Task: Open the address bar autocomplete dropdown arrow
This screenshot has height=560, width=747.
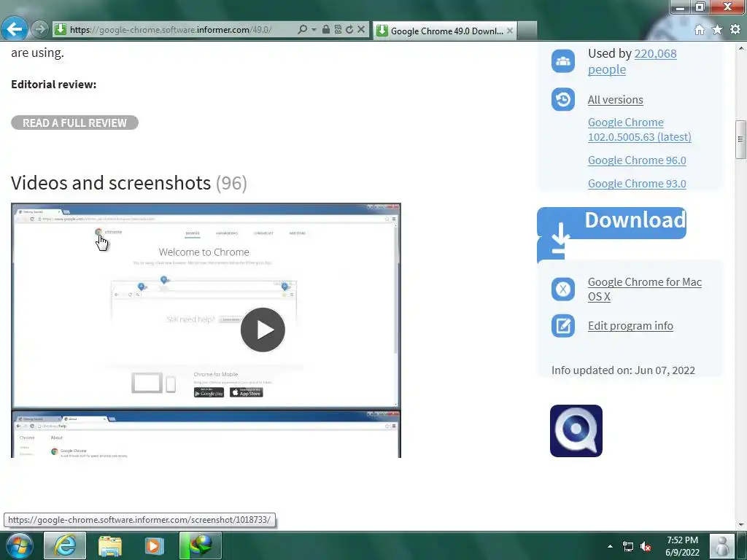Action: [314, 29]
